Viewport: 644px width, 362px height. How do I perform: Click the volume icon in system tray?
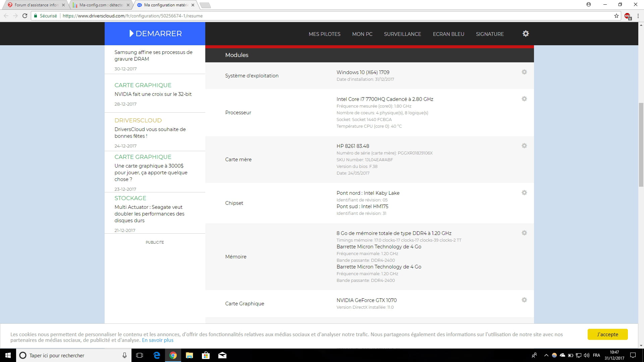587,355
